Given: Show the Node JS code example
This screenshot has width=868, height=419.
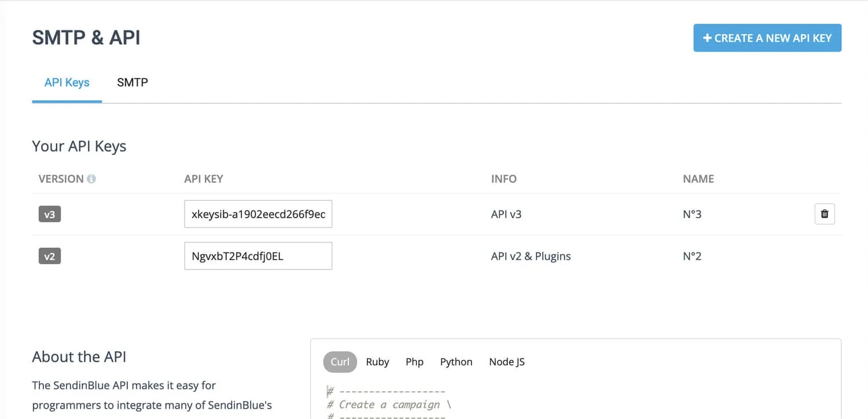Looking at the screenshot, I should click(507, 362).
